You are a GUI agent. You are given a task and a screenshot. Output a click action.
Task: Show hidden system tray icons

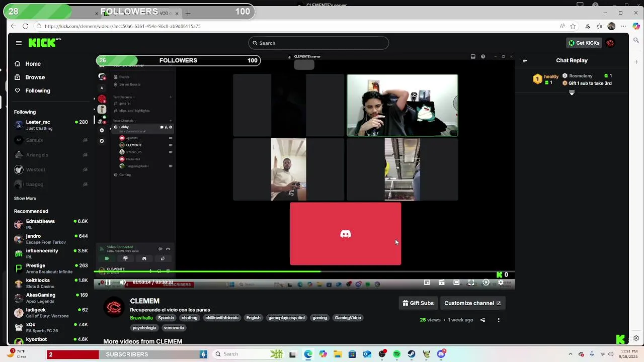click(x=570, y=354)
